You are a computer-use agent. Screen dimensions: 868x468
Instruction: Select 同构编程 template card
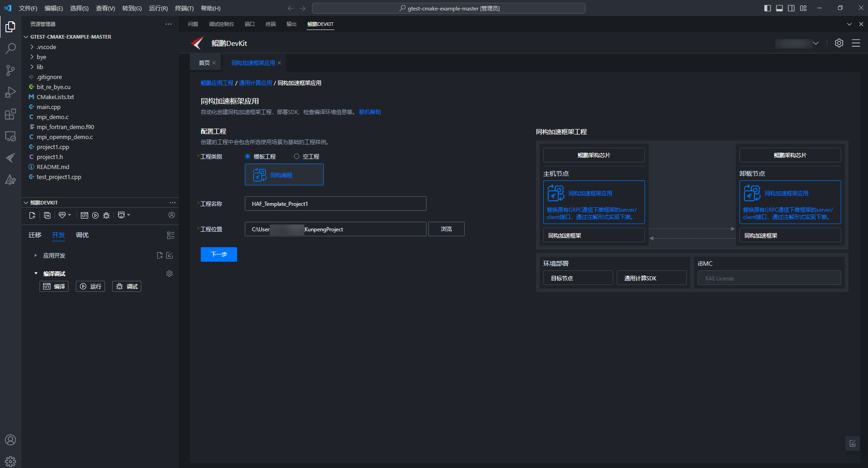click(284, 174)
